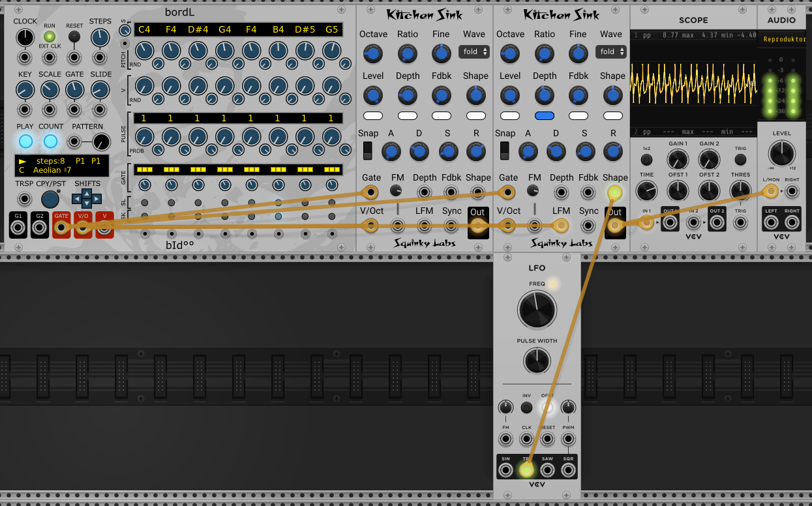Screen dimensions: 812x506
Task: Click the LFO CLK input jack
Action: (526, 439)
